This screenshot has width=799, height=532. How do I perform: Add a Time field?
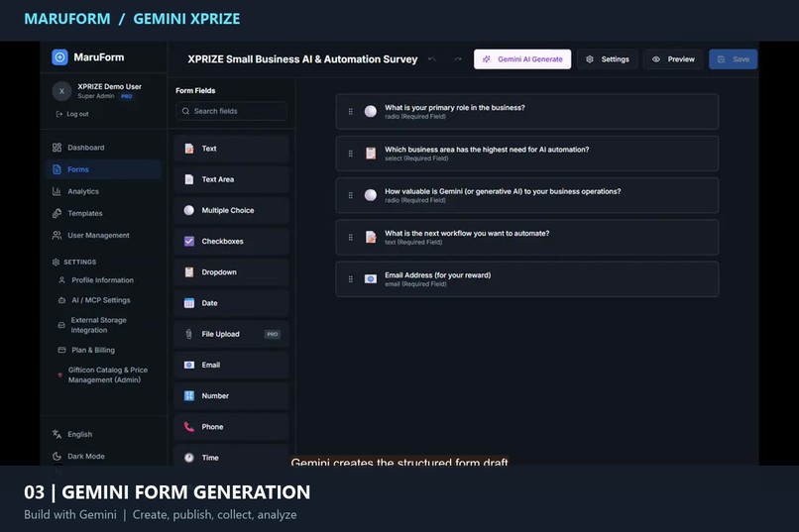click(231, 456)
